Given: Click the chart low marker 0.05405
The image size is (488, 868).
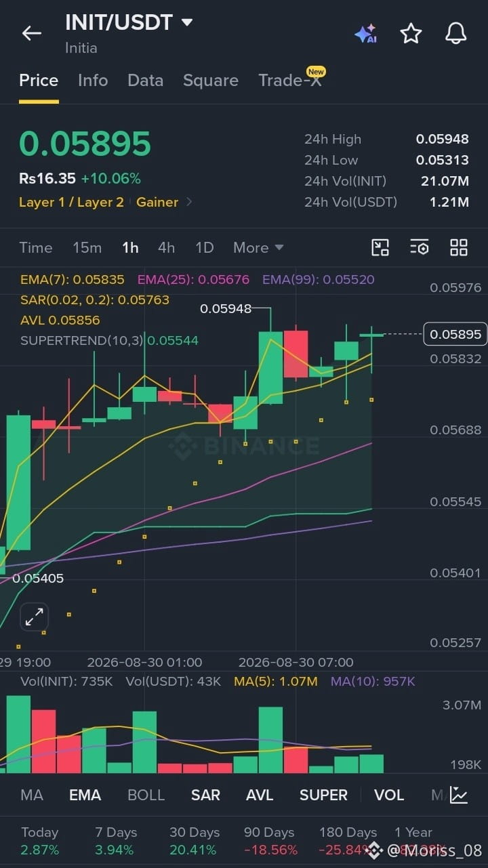Looking at the screenshot, I should tap(38, 579).
